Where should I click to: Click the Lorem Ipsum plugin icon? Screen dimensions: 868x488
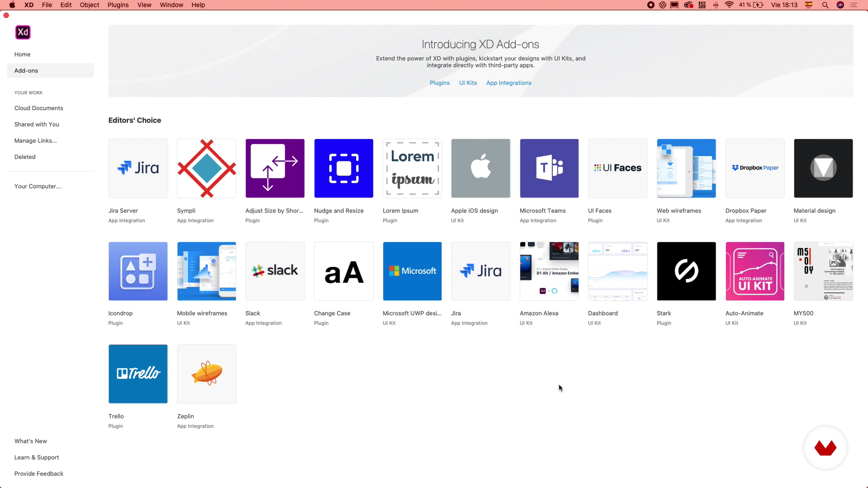412,168
